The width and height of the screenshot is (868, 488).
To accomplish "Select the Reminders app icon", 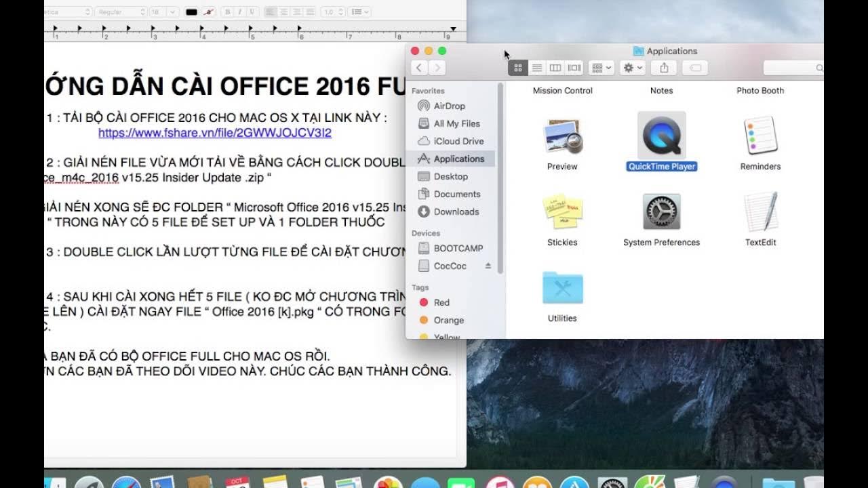I will coord(760,136).
